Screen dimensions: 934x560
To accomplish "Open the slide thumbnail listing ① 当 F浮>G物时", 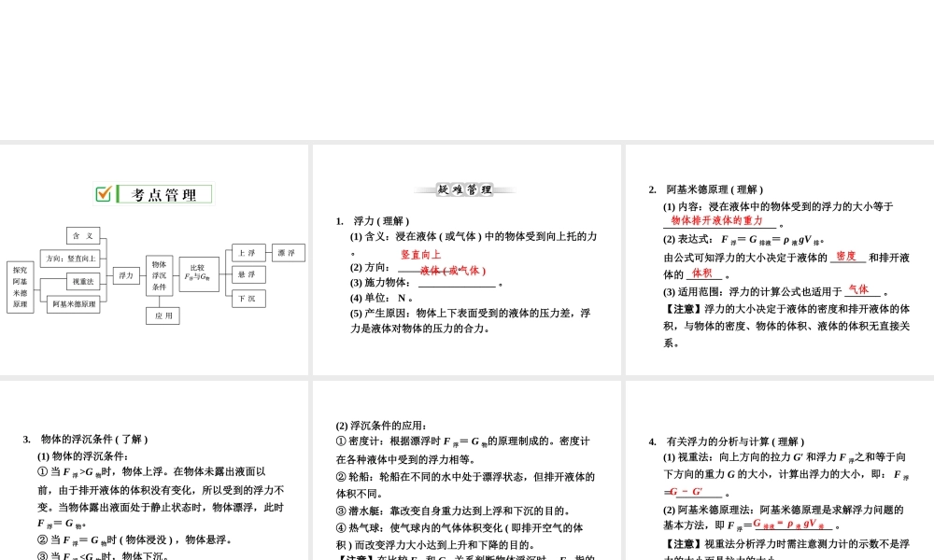I will pos(154,469).
